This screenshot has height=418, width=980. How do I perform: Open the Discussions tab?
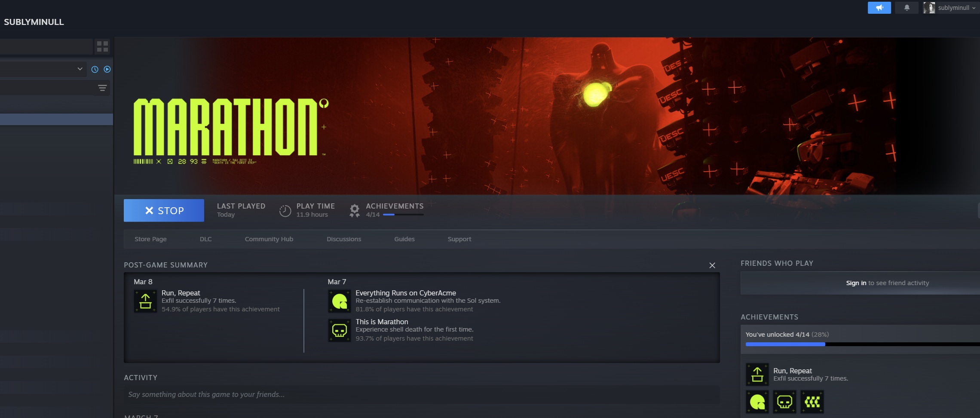coord(343,239)
